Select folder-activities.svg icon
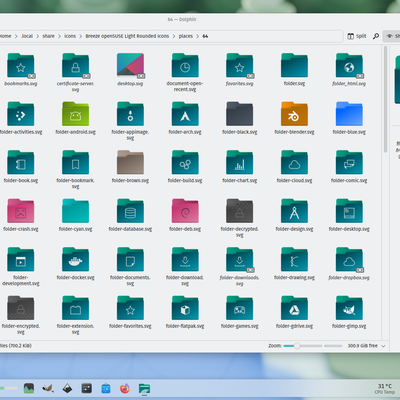The width and height of the screenshot is (400, 400). click(x=21, y=114)
